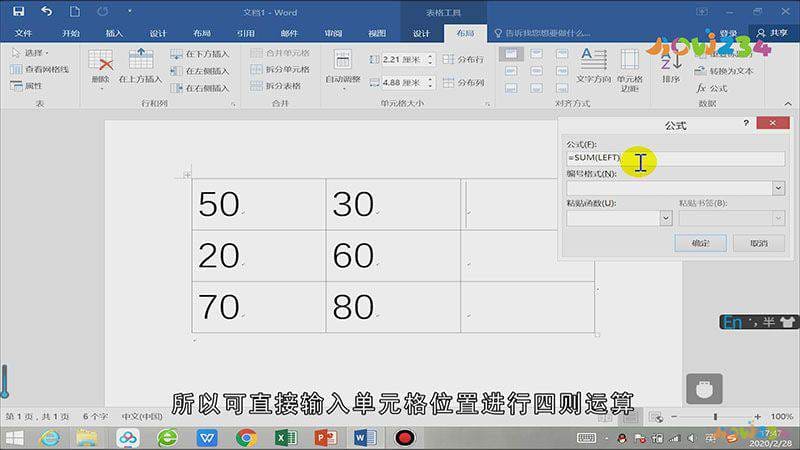Screen dimensions: 800x450
Task: Insert column with 在右侧插入
Action: [x=200, y=88]
